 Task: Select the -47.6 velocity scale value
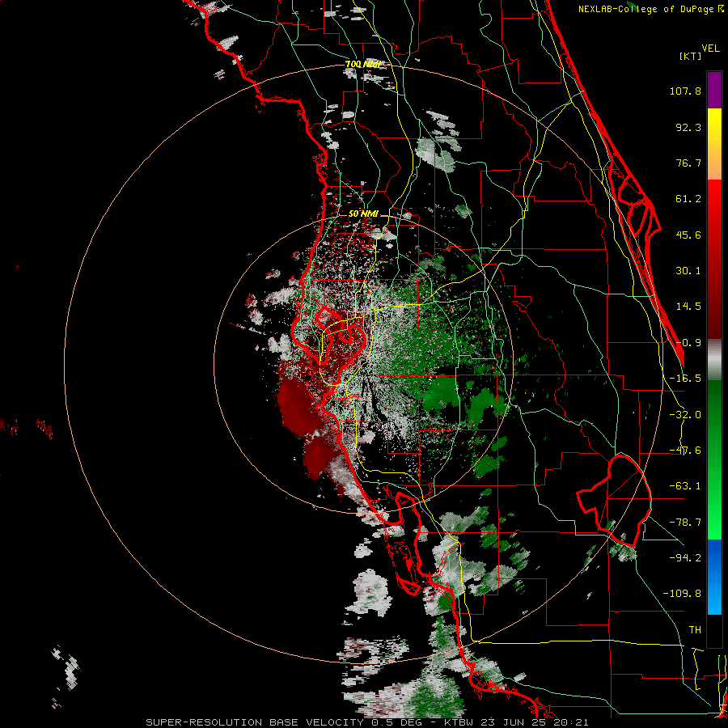point(685,451)
